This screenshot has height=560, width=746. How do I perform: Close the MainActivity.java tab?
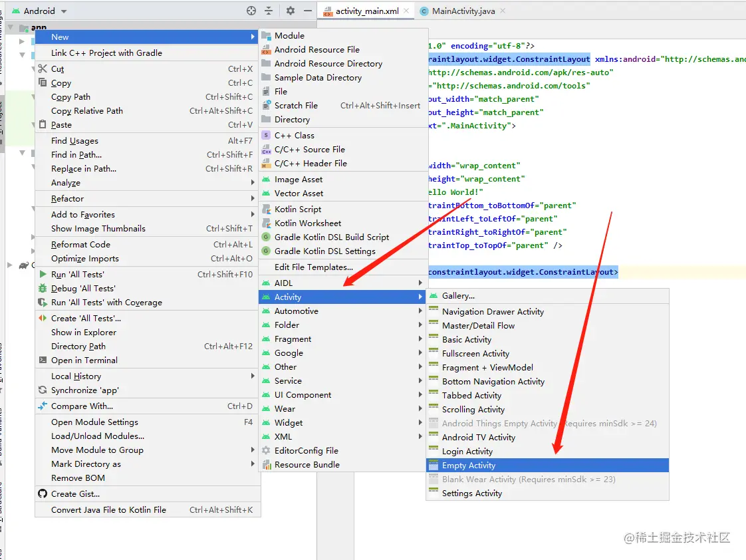[503, 11]
